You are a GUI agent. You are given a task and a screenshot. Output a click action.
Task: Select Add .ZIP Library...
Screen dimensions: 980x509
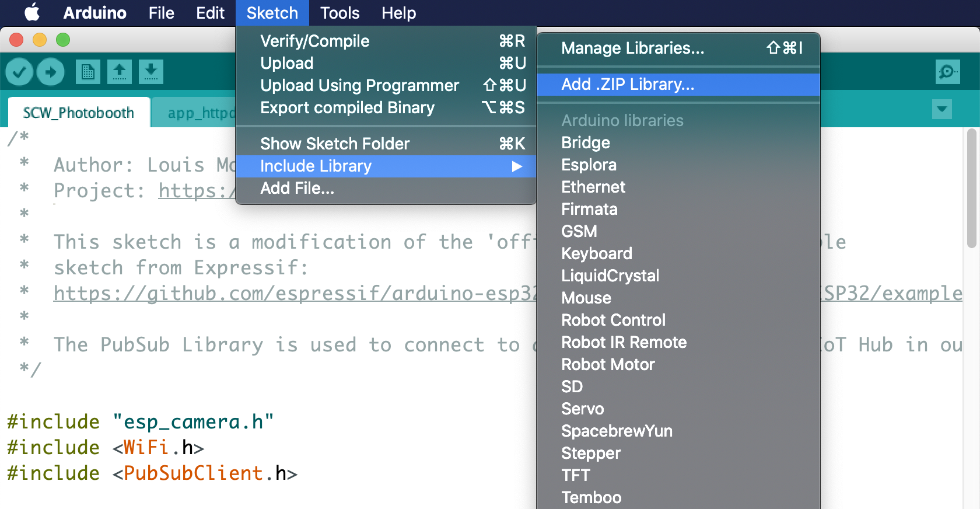[678, 84]
